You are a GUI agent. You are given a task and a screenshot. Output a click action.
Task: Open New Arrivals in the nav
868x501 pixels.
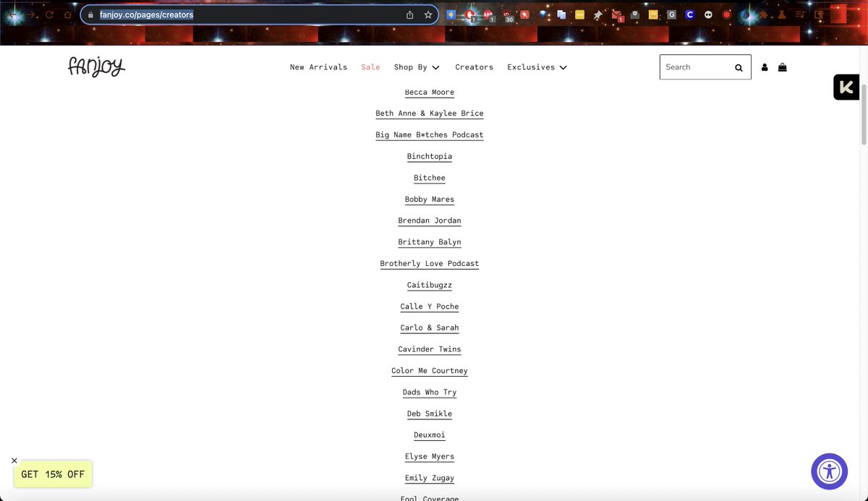(x=318, y=67)
